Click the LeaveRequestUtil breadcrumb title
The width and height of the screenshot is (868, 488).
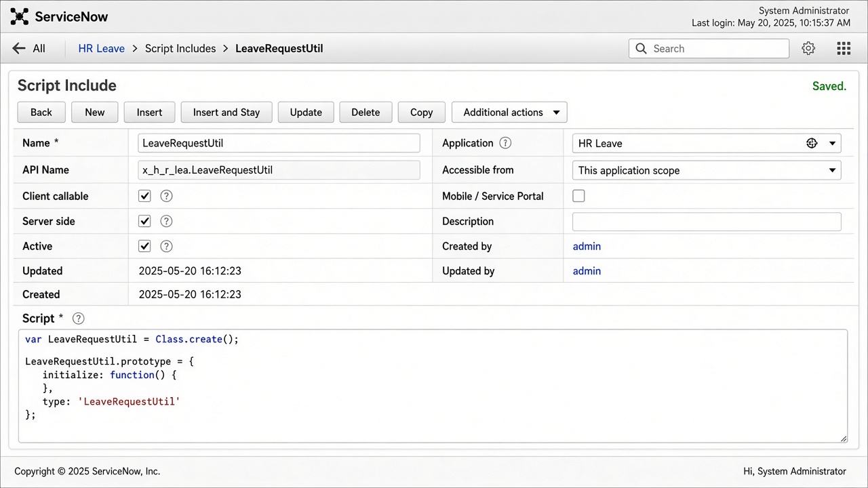click(279, 49)
